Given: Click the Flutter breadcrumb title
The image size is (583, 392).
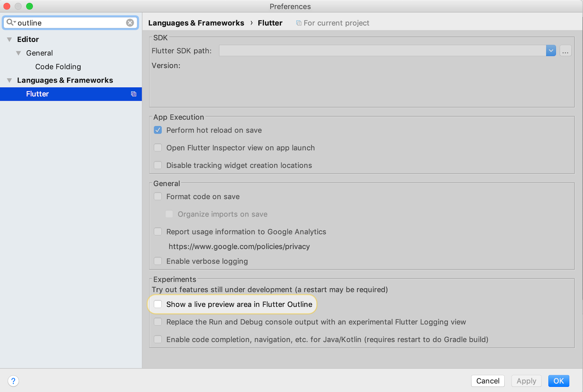Looking at the screenshot, I should pos(270,23).
